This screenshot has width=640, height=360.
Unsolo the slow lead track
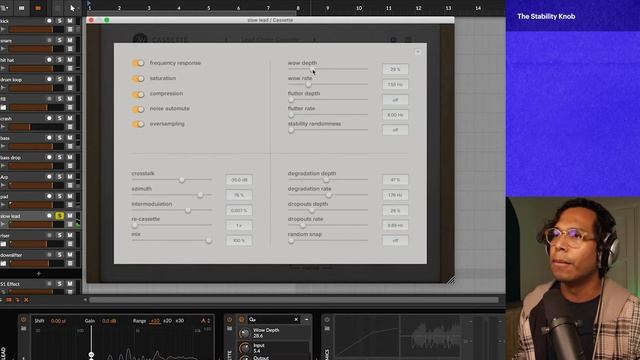click(60, 216)
